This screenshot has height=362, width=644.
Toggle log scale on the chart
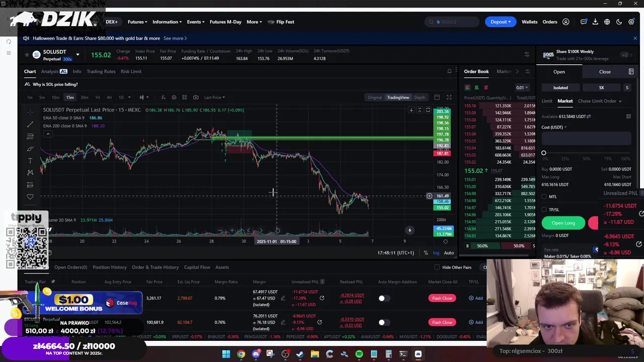436,253
